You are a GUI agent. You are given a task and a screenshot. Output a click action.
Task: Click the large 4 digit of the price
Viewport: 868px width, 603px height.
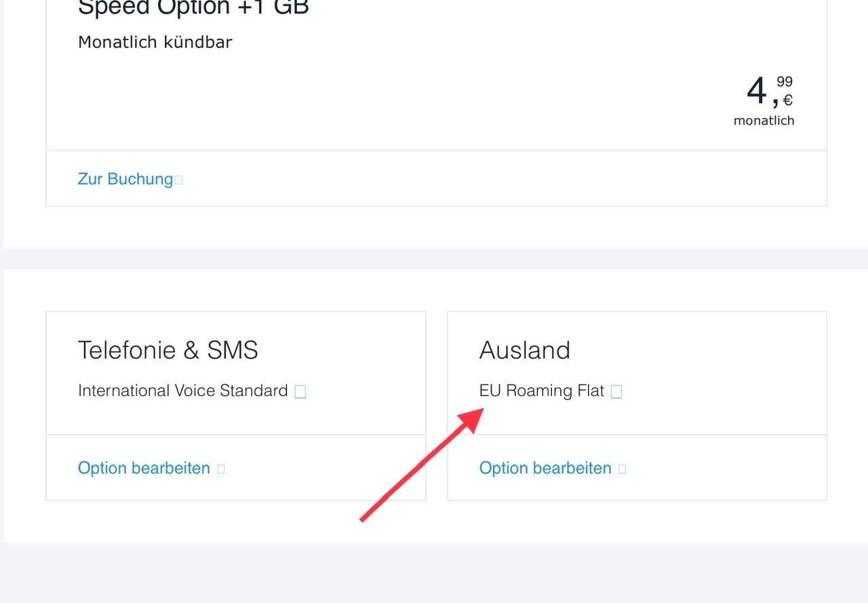pos(757,91)
